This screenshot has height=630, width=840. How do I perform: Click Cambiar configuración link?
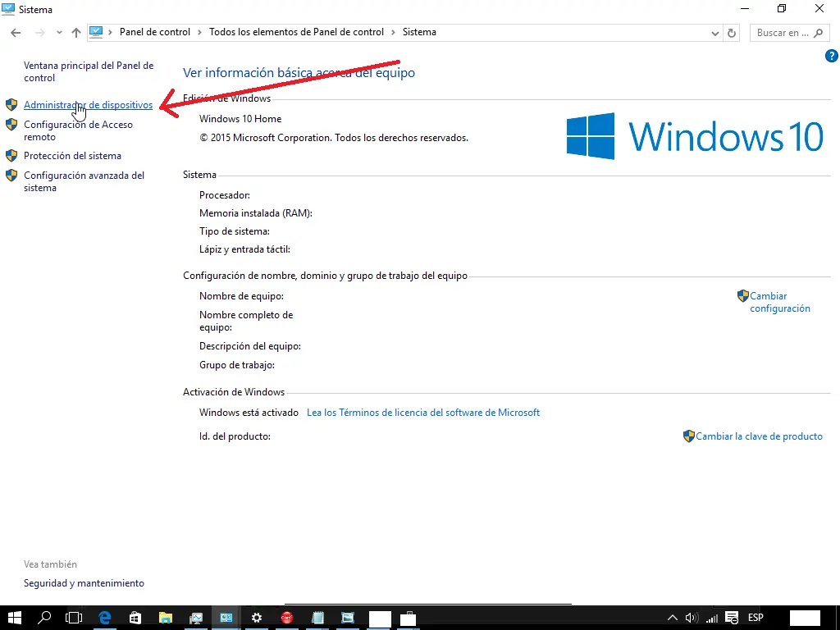(x=780, y=302)
